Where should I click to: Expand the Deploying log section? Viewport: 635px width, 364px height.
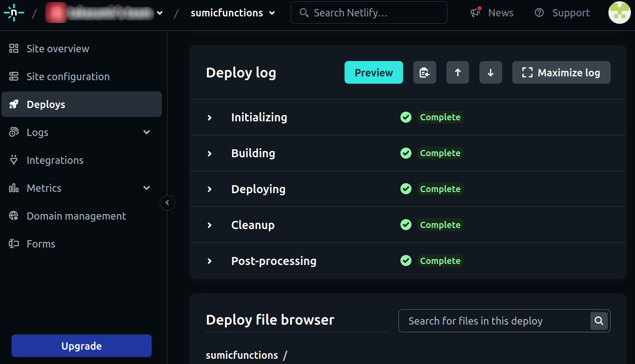coord(210,189)
